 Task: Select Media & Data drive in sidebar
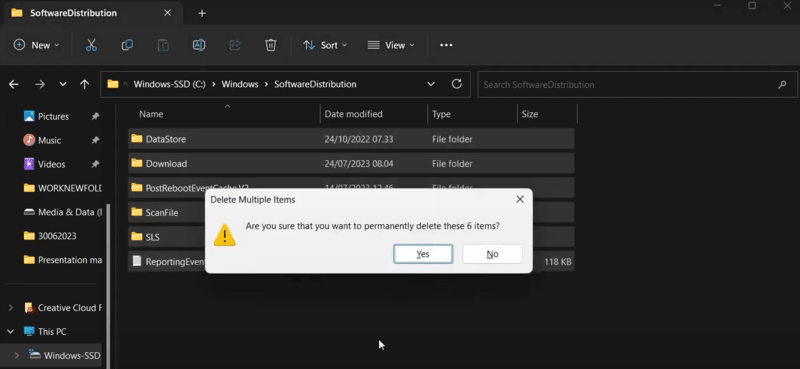[62, 212]
